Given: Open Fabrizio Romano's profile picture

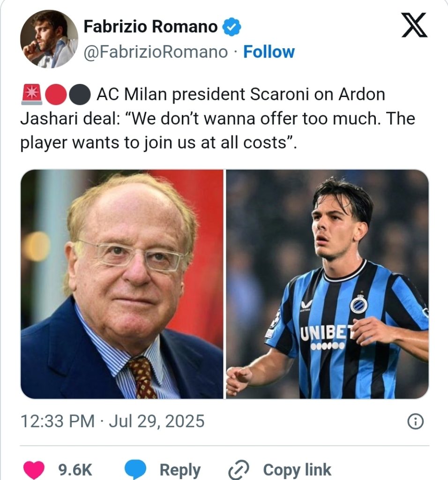Looking at the screenshot, I should [49, 38].
